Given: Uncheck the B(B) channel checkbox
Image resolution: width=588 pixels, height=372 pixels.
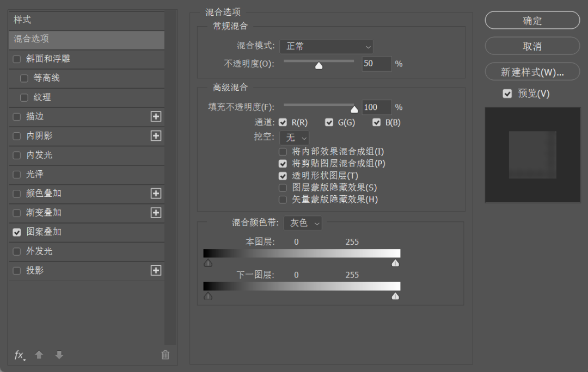Looking at the screenshot, I should [377, 122].
